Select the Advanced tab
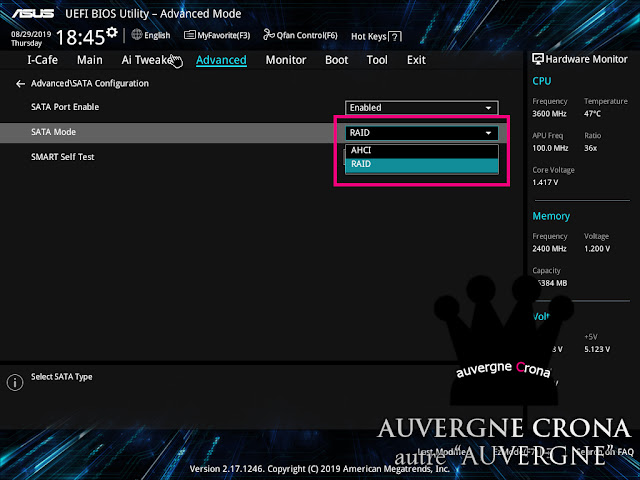 tap(221, 60)
